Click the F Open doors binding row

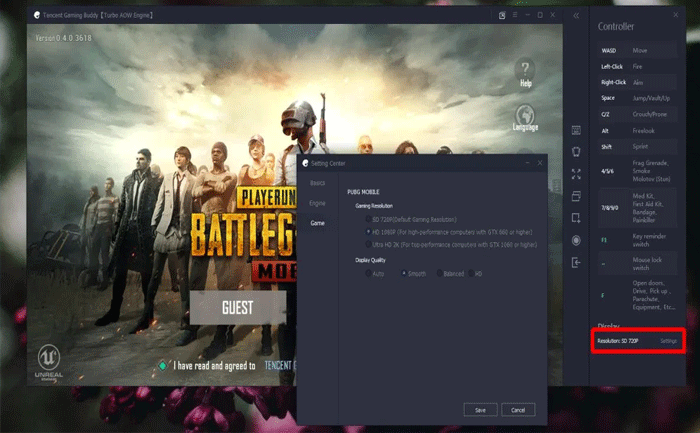click(x=638, y=295)
